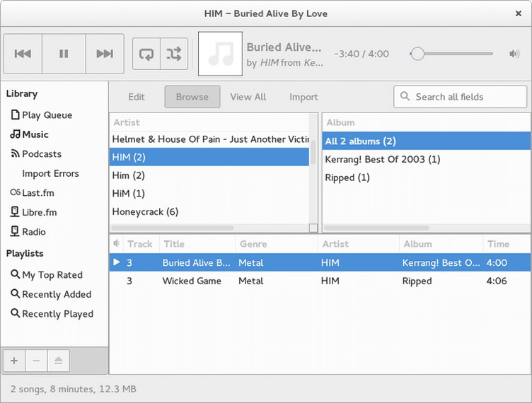Select All 2 albums (2) row
The width and height of the screenshot is (532, 403).
pos(427,141)
